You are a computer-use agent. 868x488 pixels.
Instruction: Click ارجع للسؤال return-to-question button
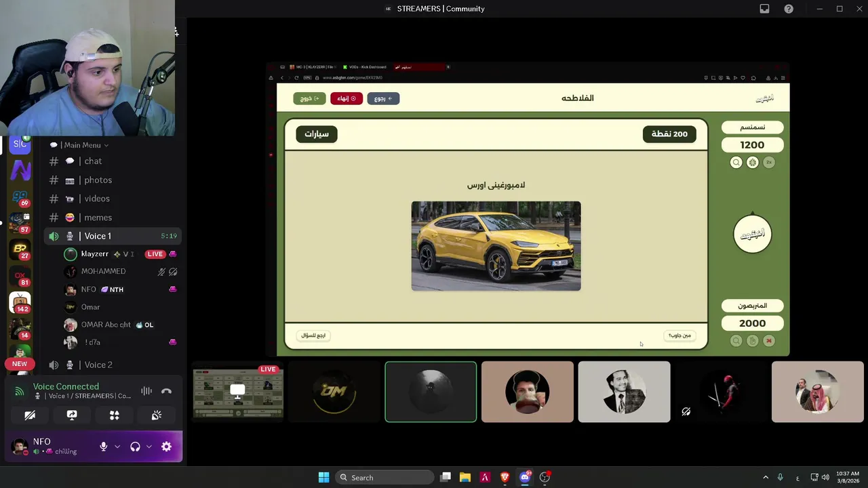click(x=313, y=335)
